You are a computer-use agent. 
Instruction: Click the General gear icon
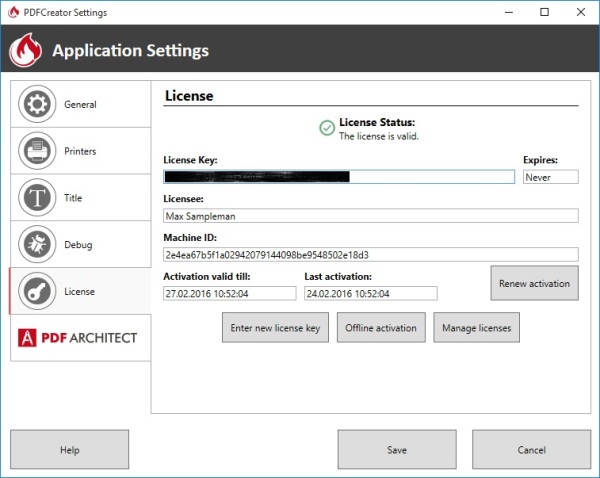coord(38,105)
